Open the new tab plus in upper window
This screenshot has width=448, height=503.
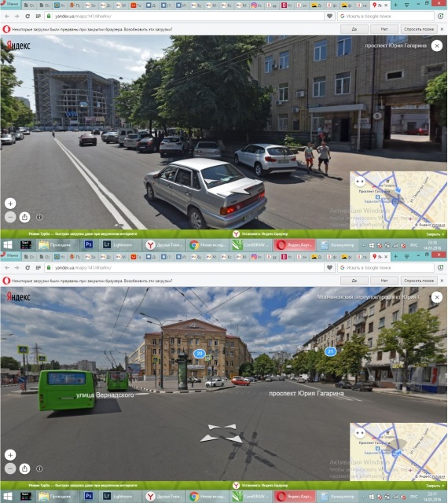[x=395, y=5]
